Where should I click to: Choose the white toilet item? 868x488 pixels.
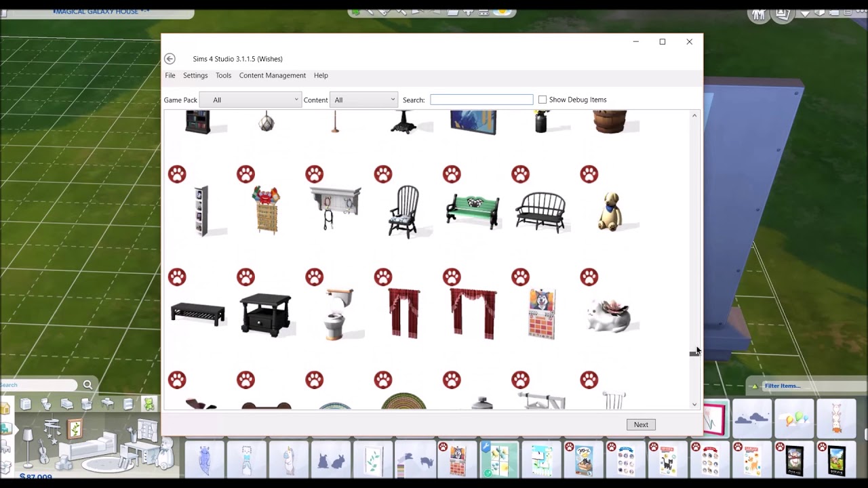pos(337,314)
